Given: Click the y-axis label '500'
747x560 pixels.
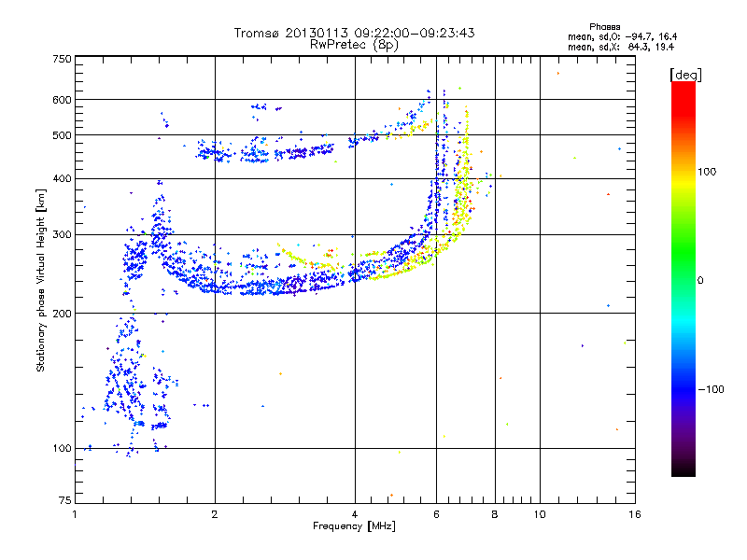Looking at the screenshot, I should pyautogui.click(x=62, y=135).
